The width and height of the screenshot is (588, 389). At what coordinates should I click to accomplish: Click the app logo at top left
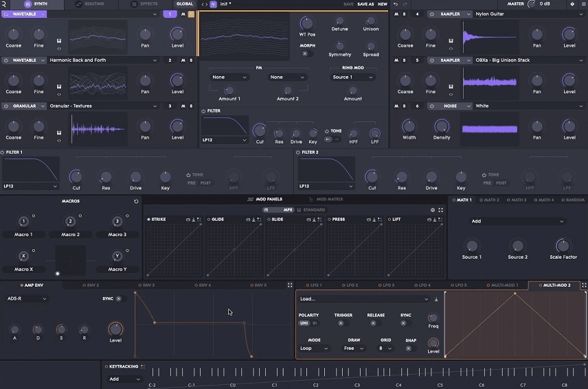pyautogui.click(x=3, y=4)
